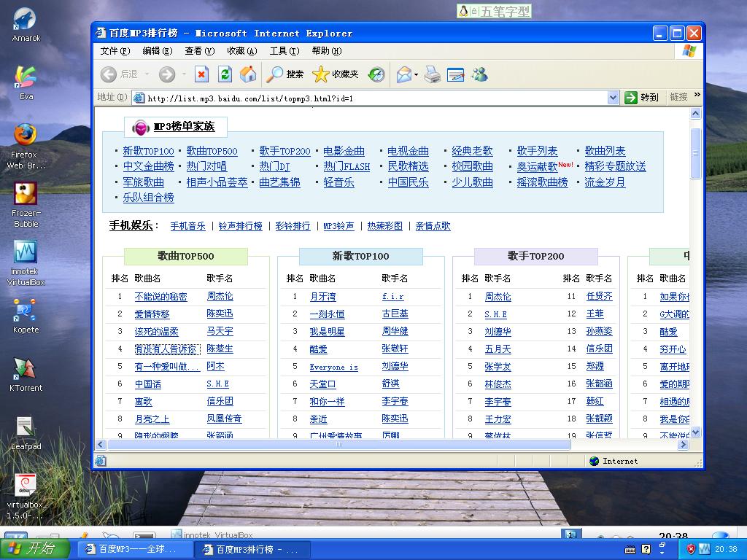Open singer link 孙燕姿 ranked 13
The width and height of the screenshot is (747, 560).
click(x=599, y=332)
